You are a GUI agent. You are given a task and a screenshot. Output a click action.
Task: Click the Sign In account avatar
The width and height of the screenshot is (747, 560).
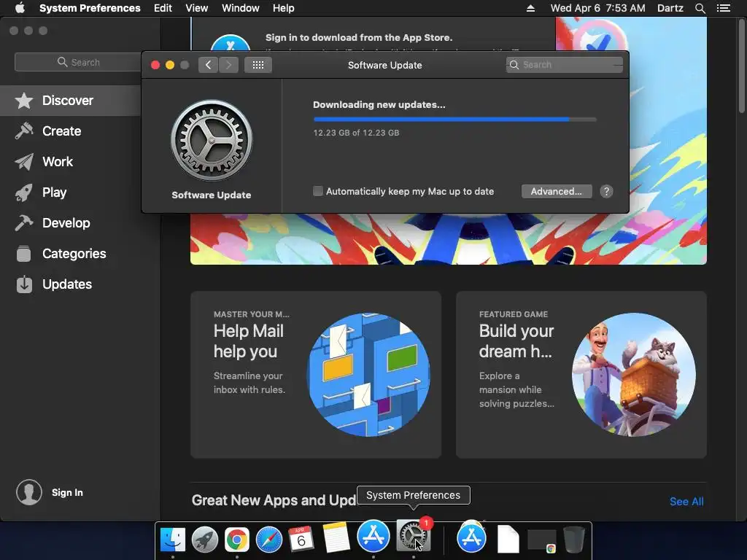pos(29,492)
